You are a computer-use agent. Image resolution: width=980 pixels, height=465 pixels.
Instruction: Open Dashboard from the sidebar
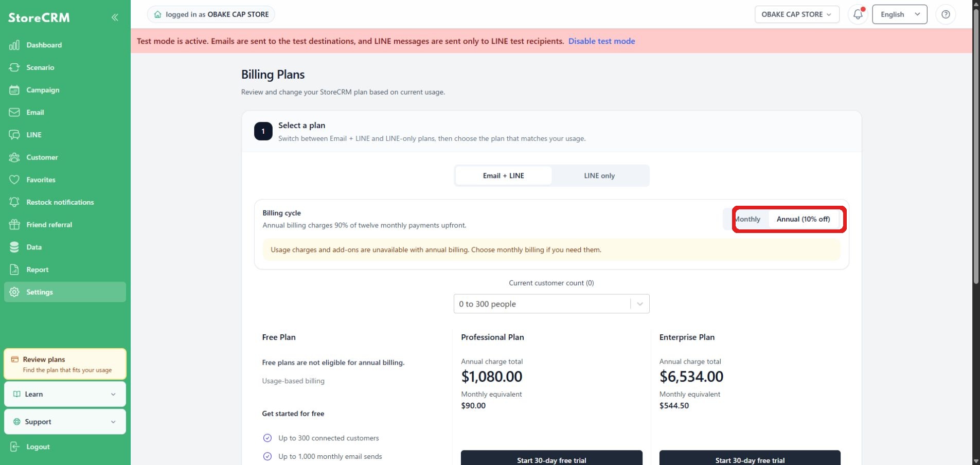click(x=65, y=45)
